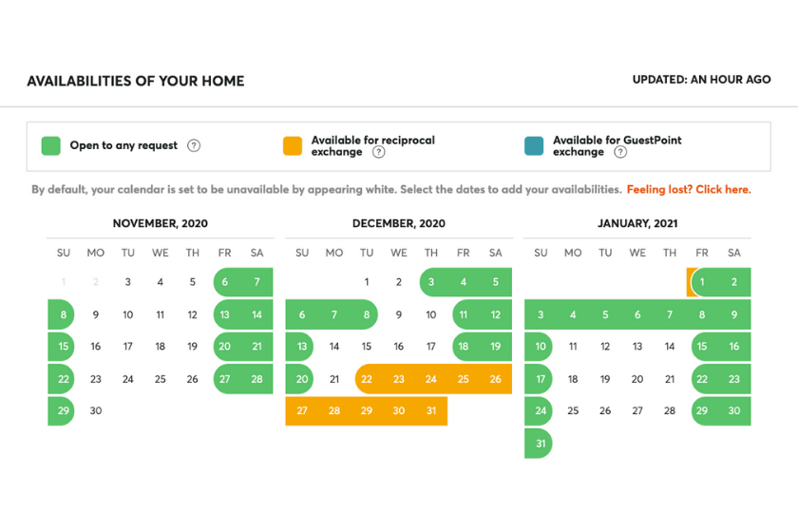
Task: Select teal GuestPoint exchange swatch
Action: click(x=534, y=145)
